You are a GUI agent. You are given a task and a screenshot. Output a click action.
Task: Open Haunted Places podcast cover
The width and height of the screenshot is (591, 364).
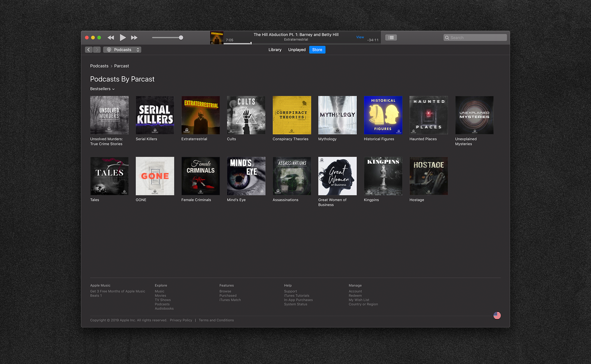pyautogui.click(x=428, y=115)
